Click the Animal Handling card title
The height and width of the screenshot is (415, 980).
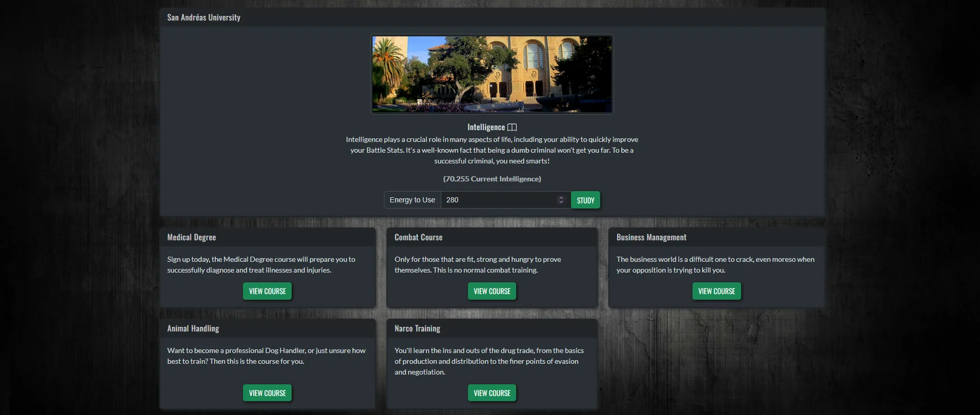pyautogui.click(x=193, y=328)
